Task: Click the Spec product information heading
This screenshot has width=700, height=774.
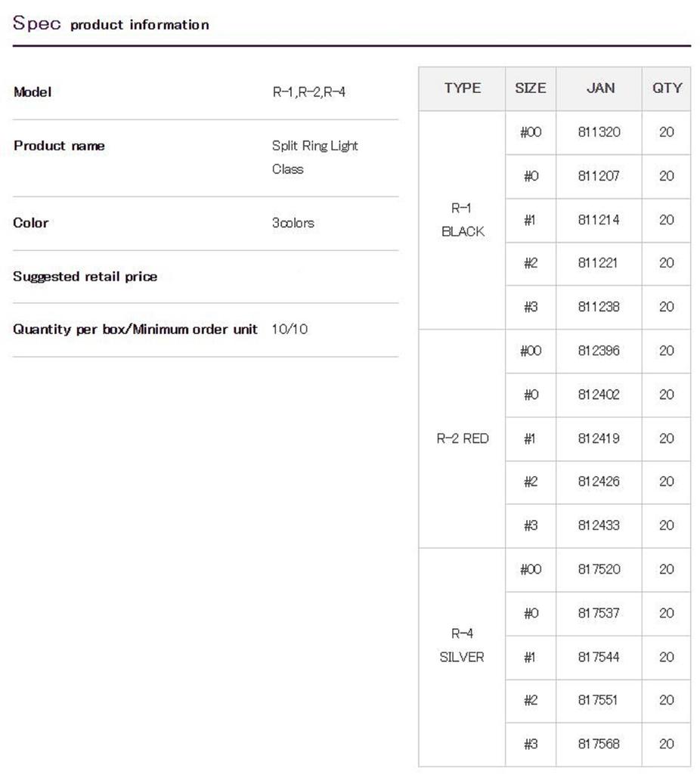Action: pos(111,23)
